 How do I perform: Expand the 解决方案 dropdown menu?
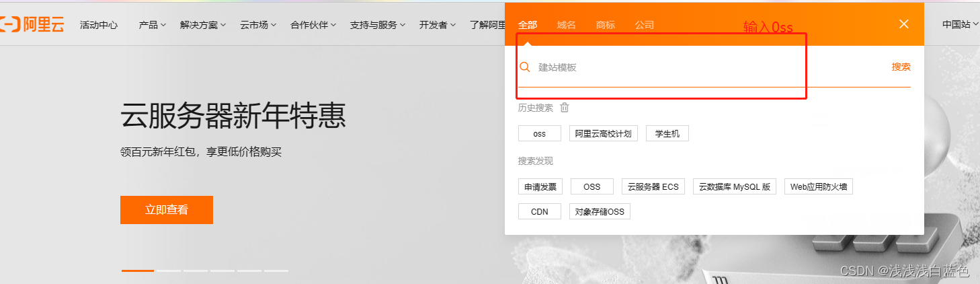pos(203,25)
